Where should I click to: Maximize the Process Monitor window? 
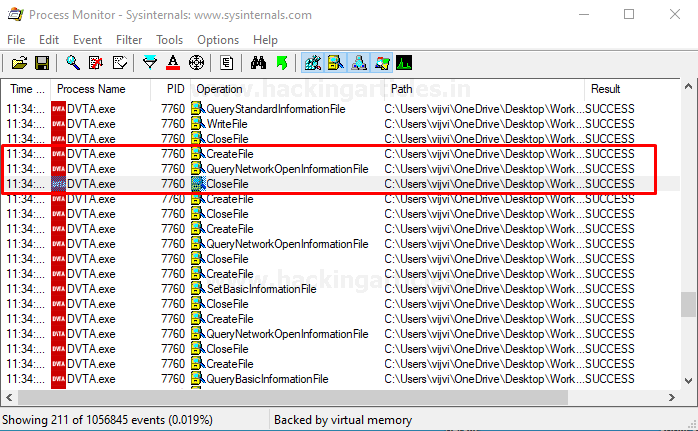tap(629, 14)
